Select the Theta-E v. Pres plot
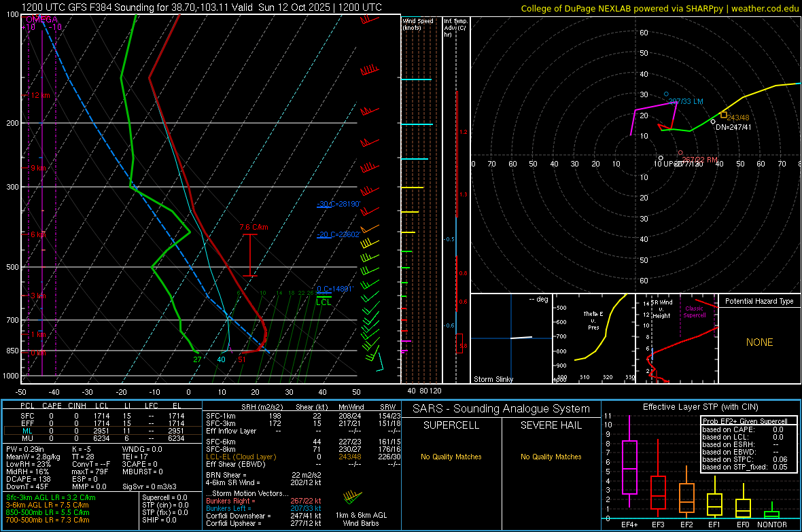 [594, 338]
